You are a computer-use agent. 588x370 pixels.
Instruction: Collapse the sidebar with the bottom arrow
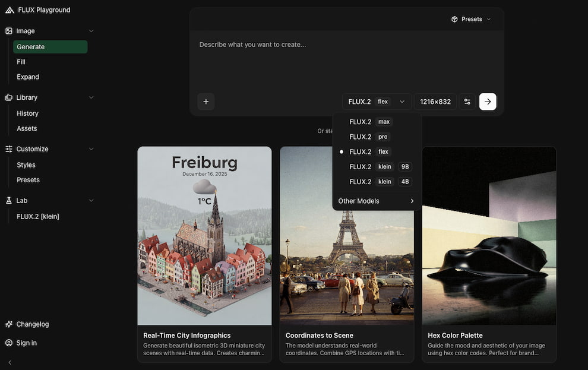click(x=10, y=362)
